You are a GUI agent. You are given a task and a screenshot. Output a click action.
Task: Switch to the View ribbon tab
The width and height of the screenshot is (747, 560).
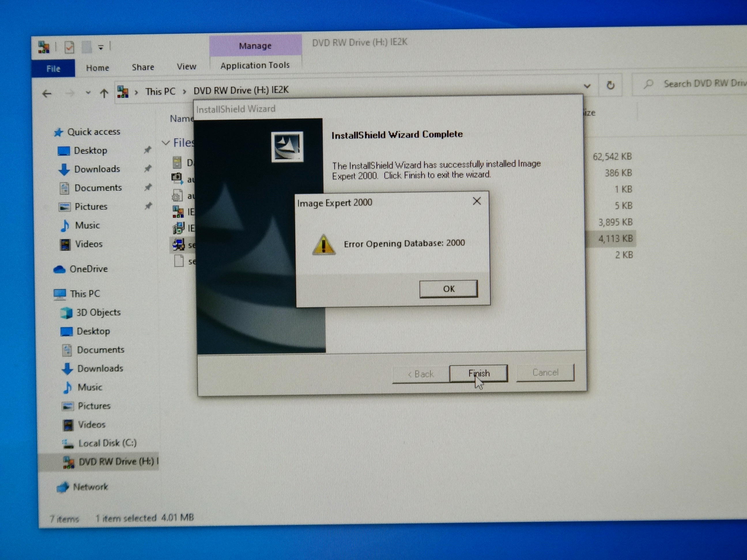186,66
